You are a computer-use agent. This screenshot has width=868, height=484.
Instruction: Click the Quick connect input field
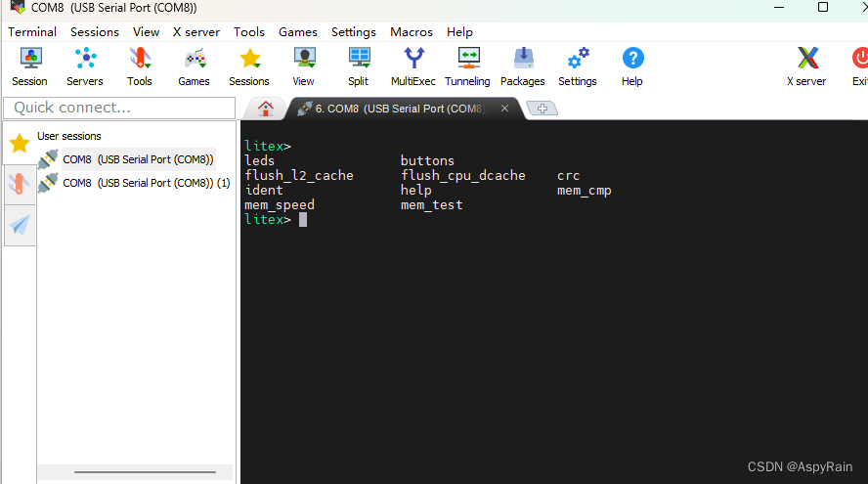pos(119,108)
